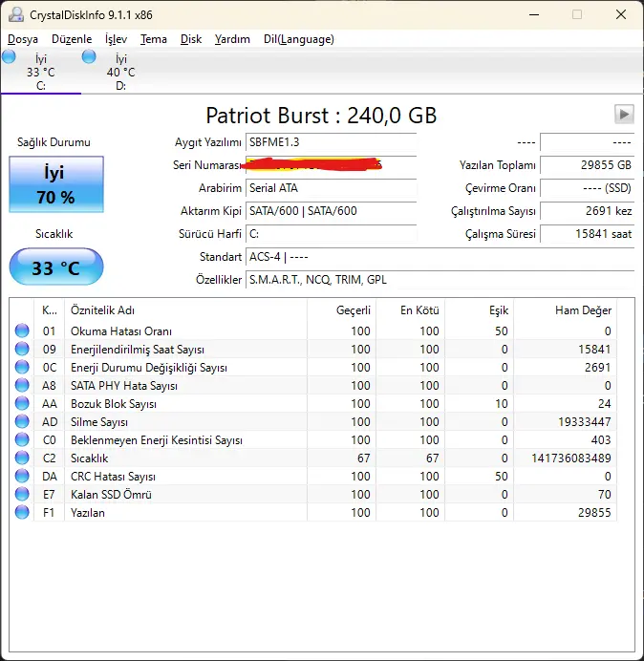Screen dimensions: 644x661
Task: Click the Geçerli column header
Action: coord(342,310)
